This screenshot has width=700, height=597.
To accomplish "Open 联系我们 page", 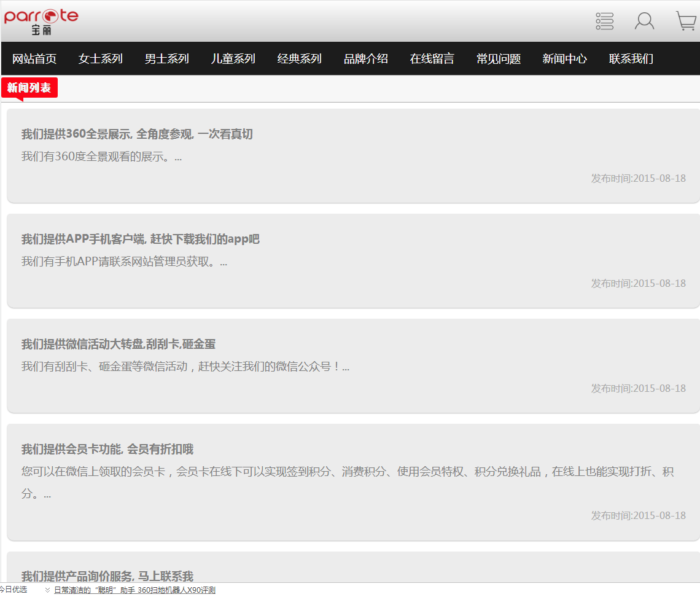I will 631,59.
